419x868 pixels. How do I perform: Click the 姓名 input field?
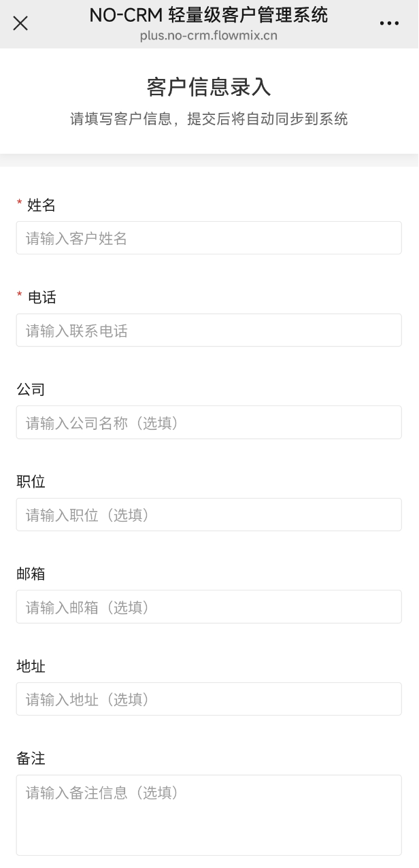coord(209,237)
